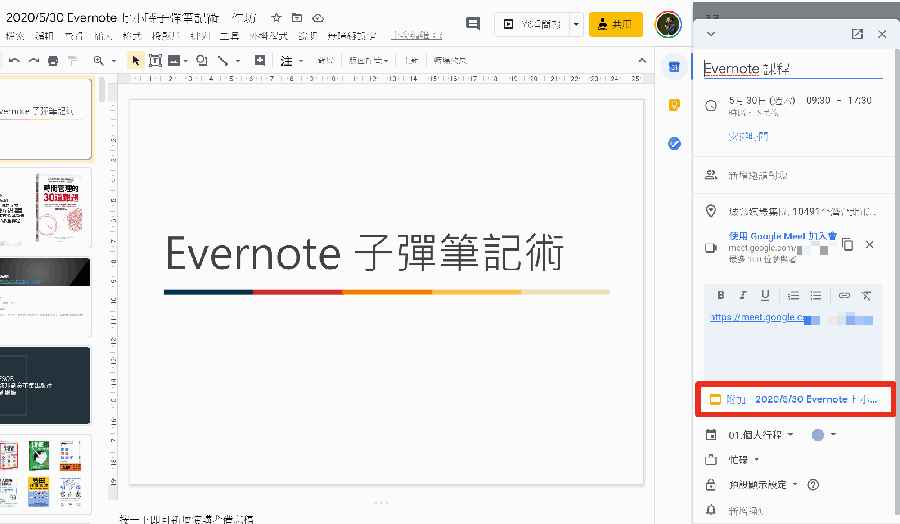Click the yellow Share button
Image resolution: width=900 pixels, height=524 pixels.
(615, 24)
